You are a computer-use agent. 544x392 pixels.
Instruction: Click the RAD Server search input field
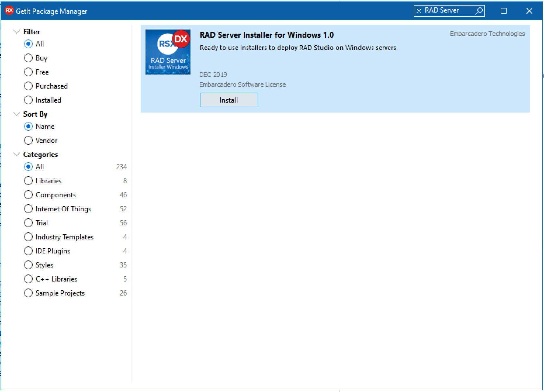point(449,11)
